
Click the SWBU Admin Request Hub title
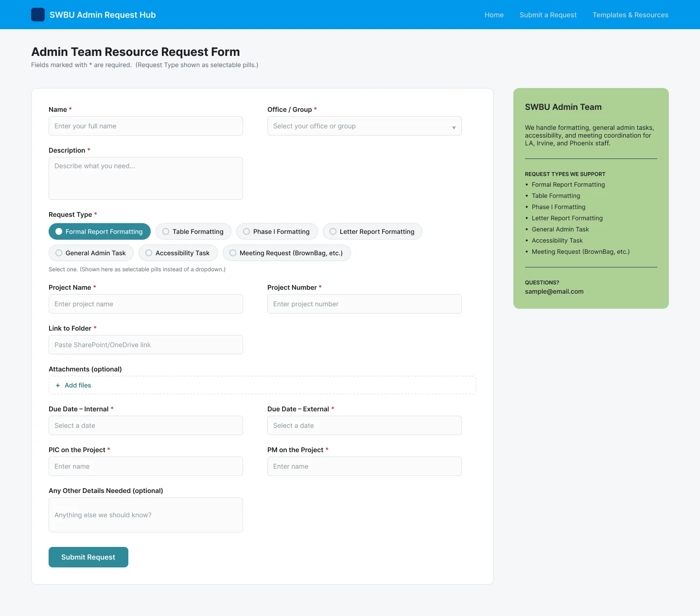[103, 15]
